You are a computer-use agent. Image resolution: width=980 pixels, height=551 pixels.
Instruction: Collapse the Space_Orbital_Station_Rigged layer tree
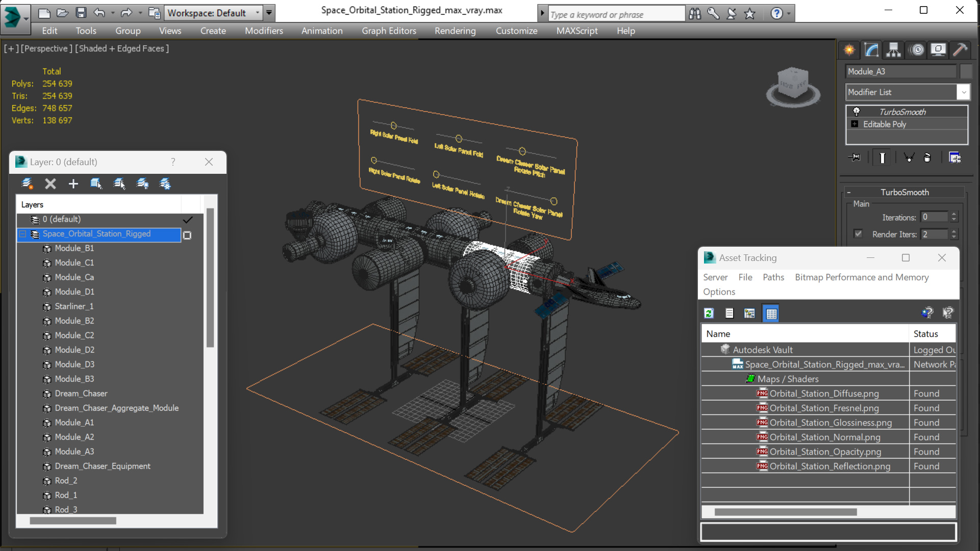pyautogui.click(x=22, y=234)
